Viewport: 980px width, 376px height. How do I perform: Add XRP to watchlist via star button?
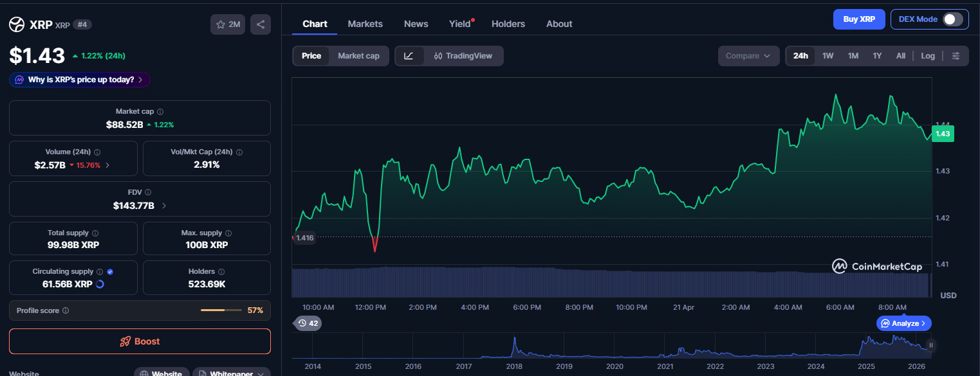tap(228, 24)
